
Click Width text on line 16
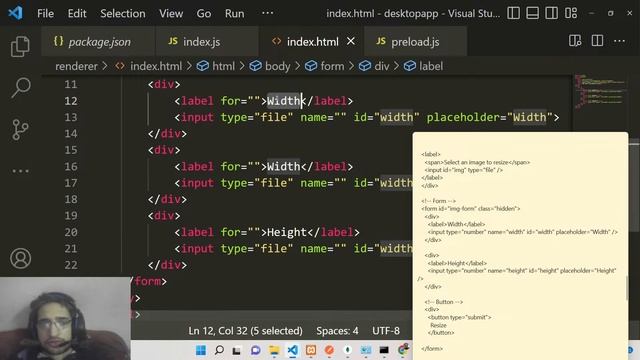tap(283, 167)
